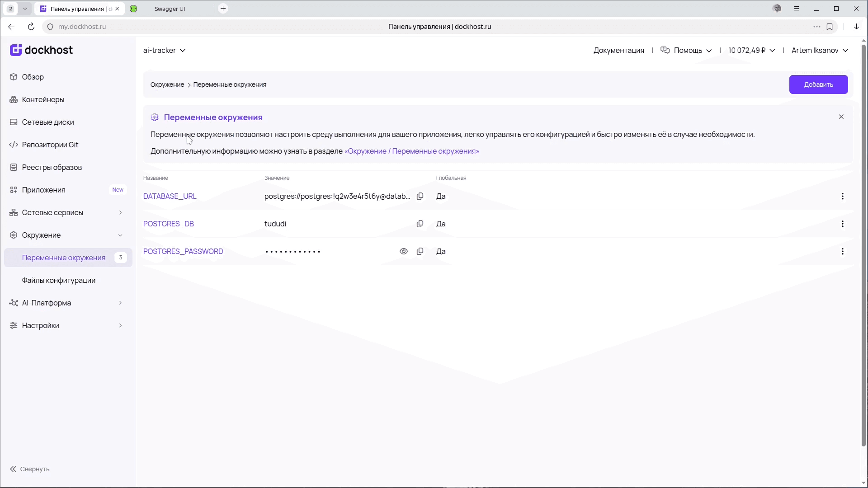Open a new browser tab
The image size is (868, 488).
pos(223,9)
